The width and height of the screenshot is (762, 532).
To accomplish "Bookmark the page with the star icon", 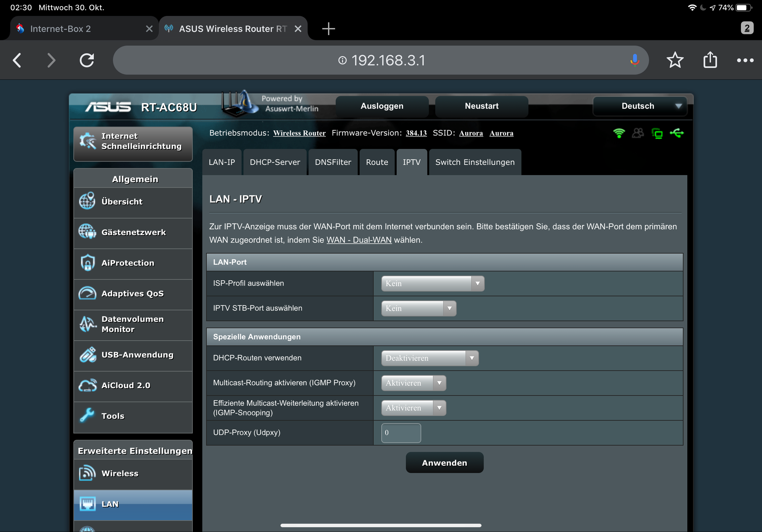I will point(675,60).
